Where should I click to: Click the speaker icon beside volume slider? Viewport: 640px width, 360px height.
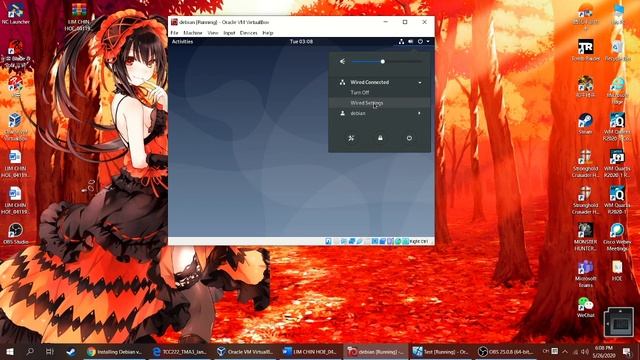(342, 62)
